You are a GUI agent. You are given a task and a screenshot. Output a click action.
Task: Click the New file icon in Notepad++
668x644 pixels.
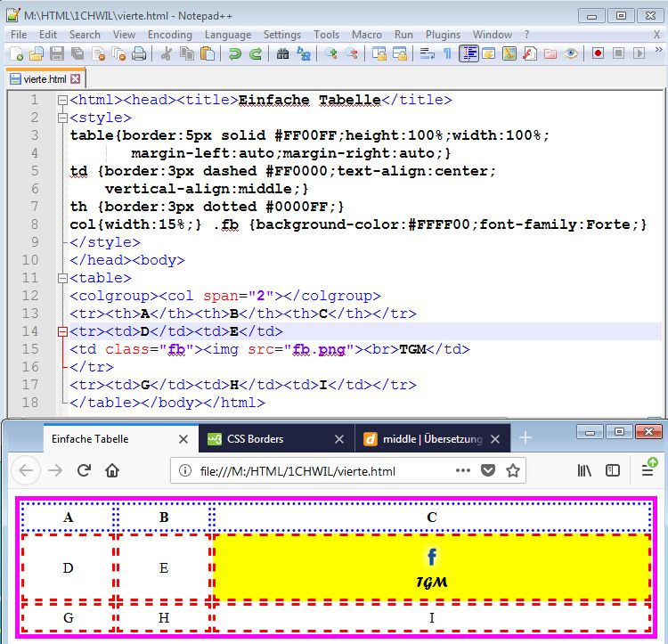(16, 53)
